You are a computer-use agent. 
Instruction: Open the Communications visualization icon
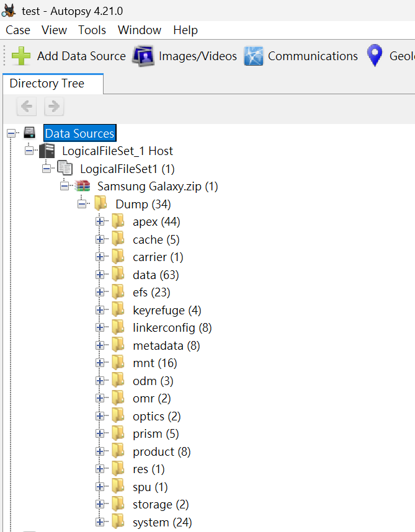[x=254, y=56]
